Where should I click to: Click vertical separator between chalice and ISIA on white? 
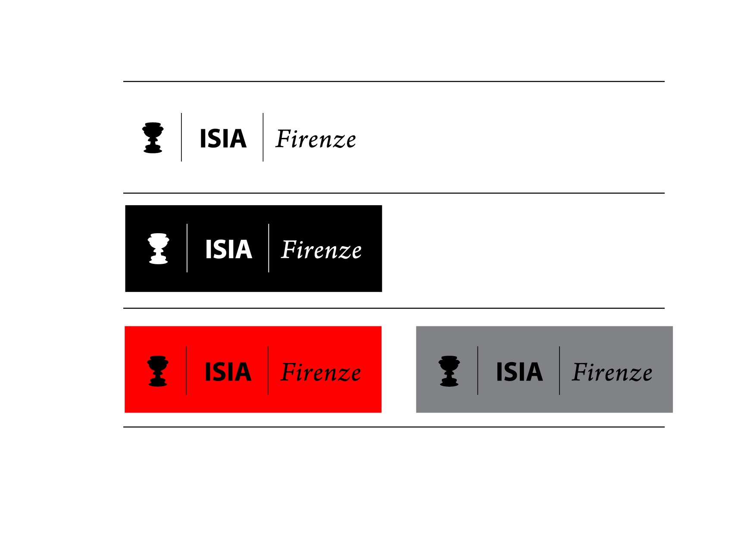tap(181, 137)
